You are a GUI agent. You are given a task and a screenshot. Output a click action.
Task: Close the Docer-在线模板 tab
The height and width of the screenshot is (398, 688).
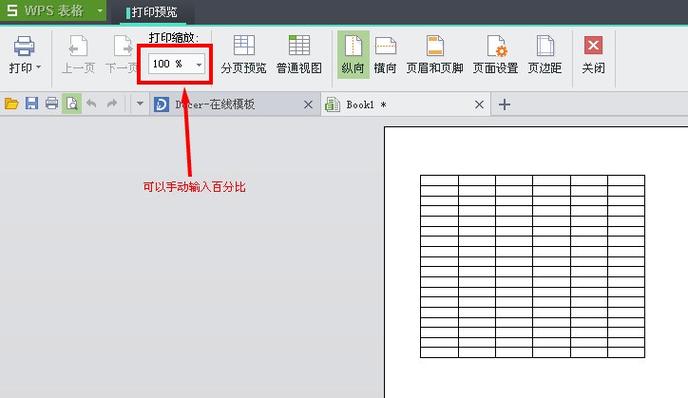(x=308, y=104)
